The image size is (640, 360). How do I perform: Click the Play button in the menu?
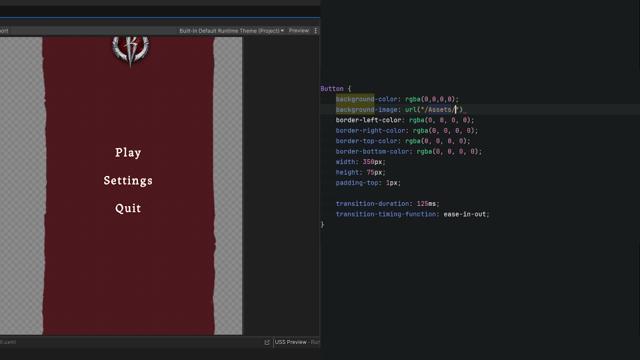(x=128, y=153)
